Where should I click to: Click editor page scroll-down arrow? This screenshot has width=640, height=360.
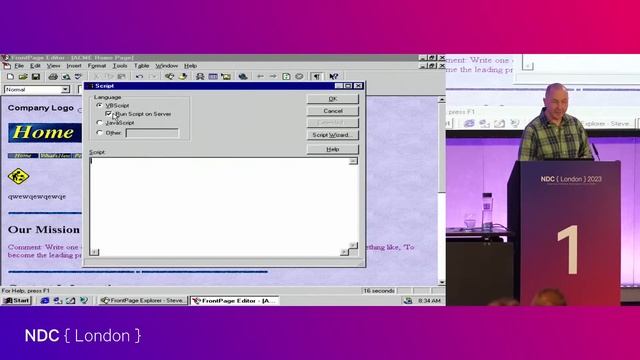pos(442,282)
